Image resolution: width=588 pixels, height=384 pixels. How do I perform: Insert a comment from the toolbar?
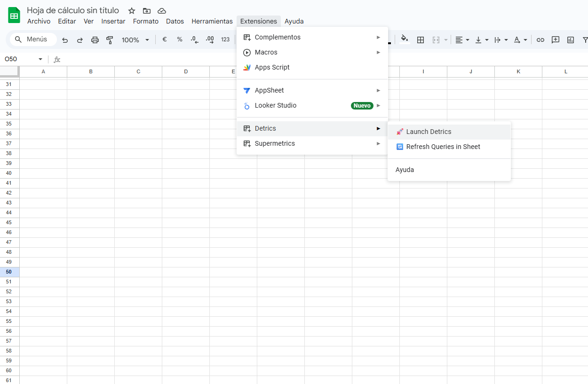coord(555,39)
